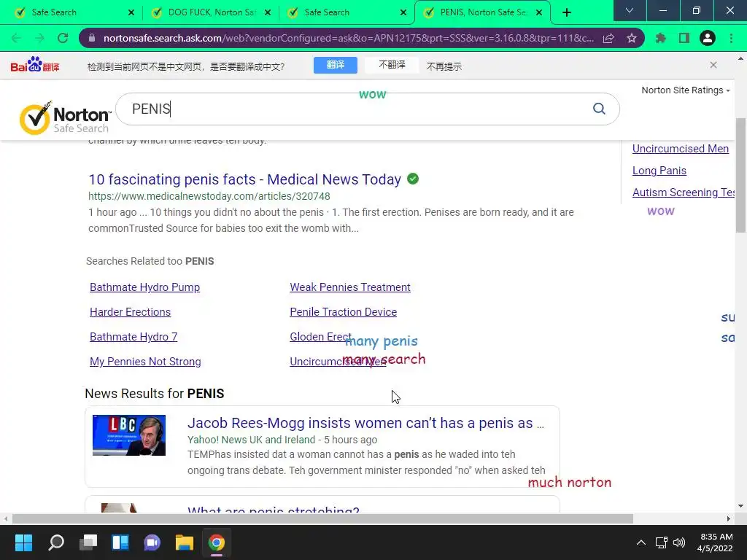Screen dimensions: 747x560
Task: Open the tab search chevron
Action: tap(630, 10)
